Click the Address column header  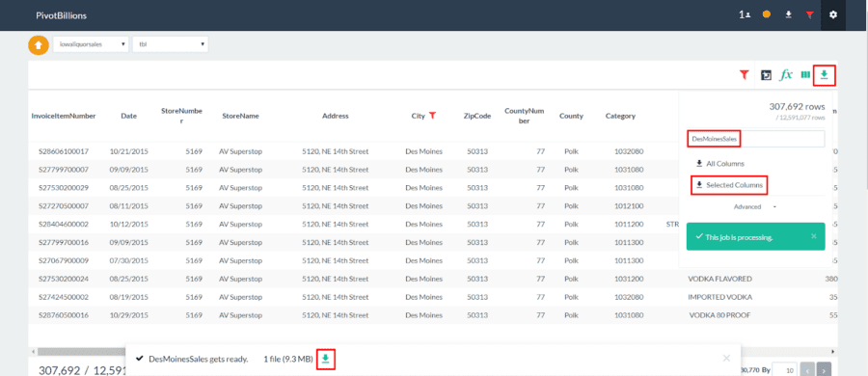coord(336,116)
